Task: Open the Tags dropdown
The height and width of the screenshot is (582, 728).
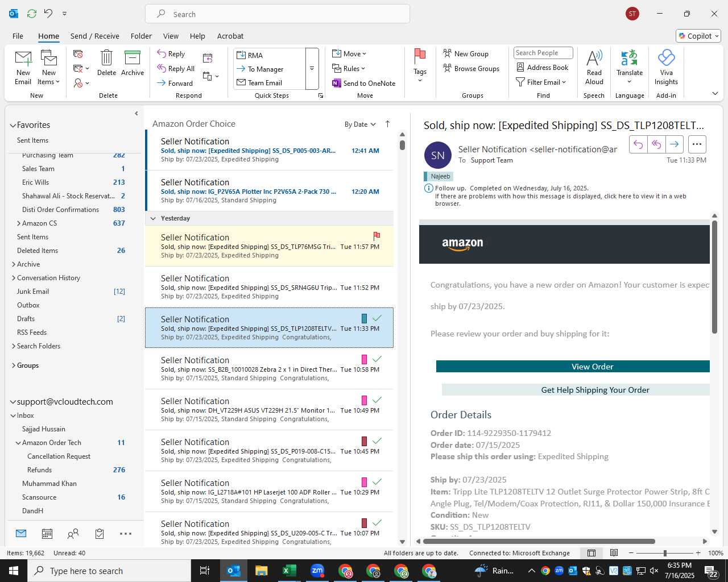Action: (x=420, y=66)
